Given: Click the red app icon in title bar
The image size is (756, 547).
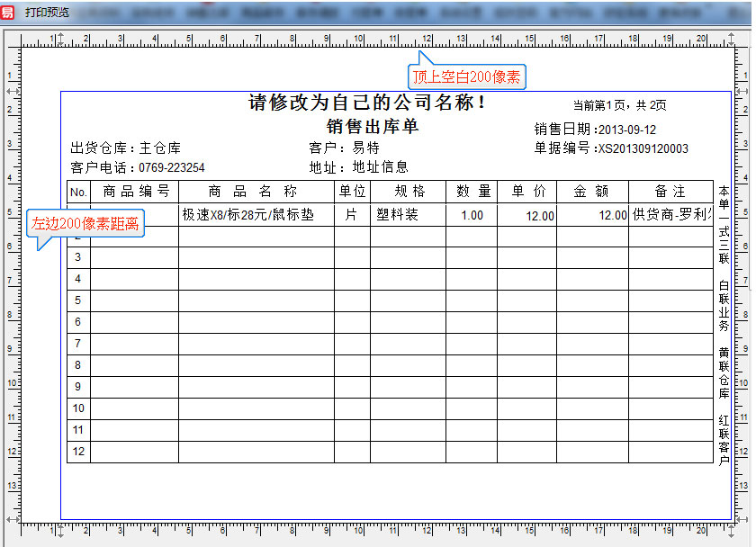Looking at the screenshot, I should point(8,12).
